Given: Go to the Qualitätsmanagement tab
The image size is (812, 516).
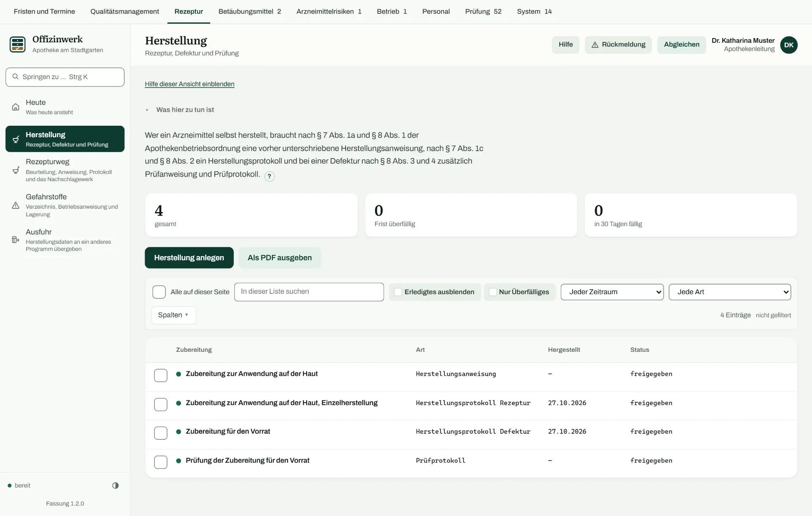Looking at the screenshot, I should point(125,11).
